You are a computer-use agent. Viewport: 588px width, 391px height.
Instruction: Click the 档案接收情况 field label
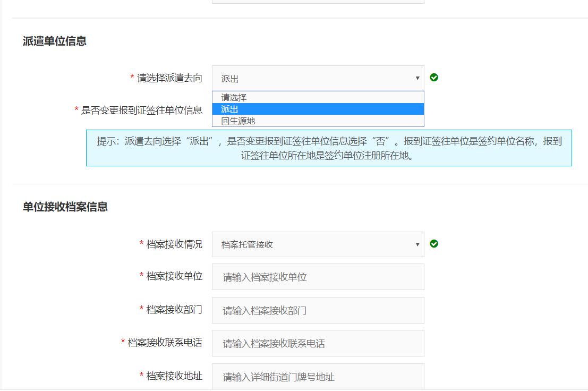[174, 244]
